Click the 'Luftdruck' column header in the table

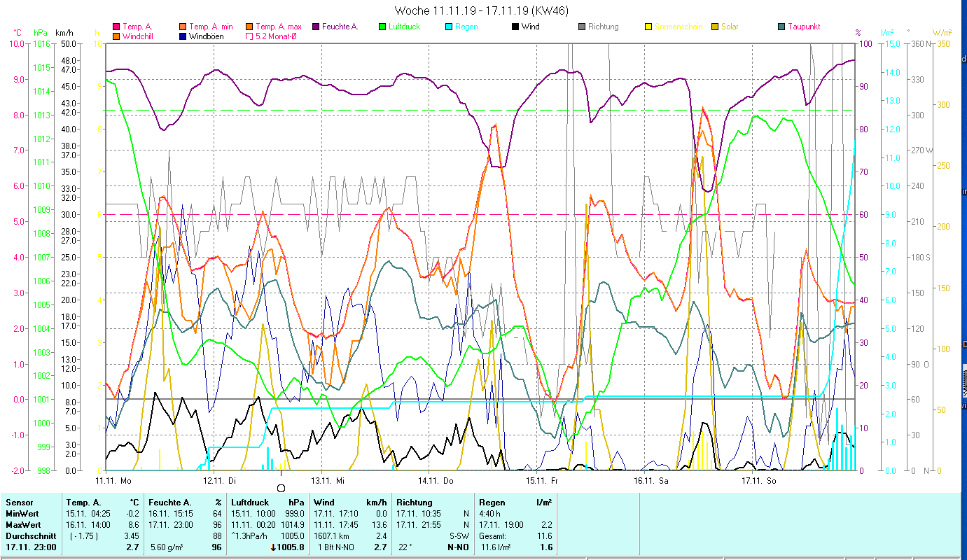(250, 503)
